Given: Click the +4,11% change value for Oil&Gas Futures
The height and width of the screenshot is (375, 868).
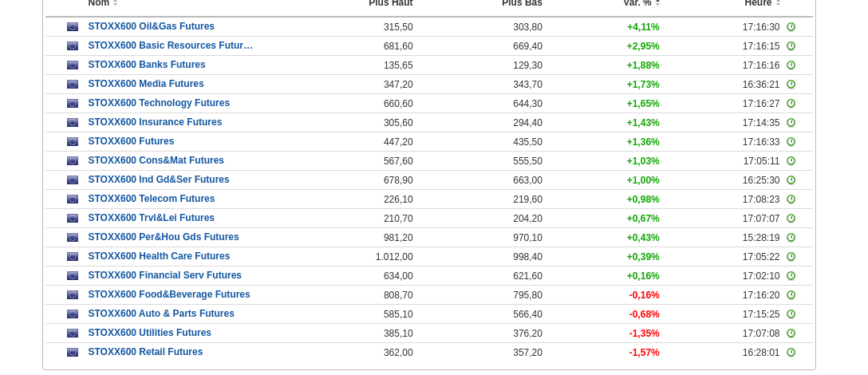Looking at the screenshot, I should point(643,27).
